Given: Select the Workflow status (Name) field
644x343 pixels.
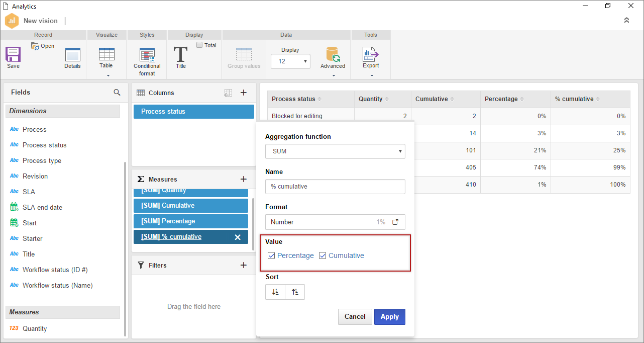Looking at the screenshot, I should (58, 285).
